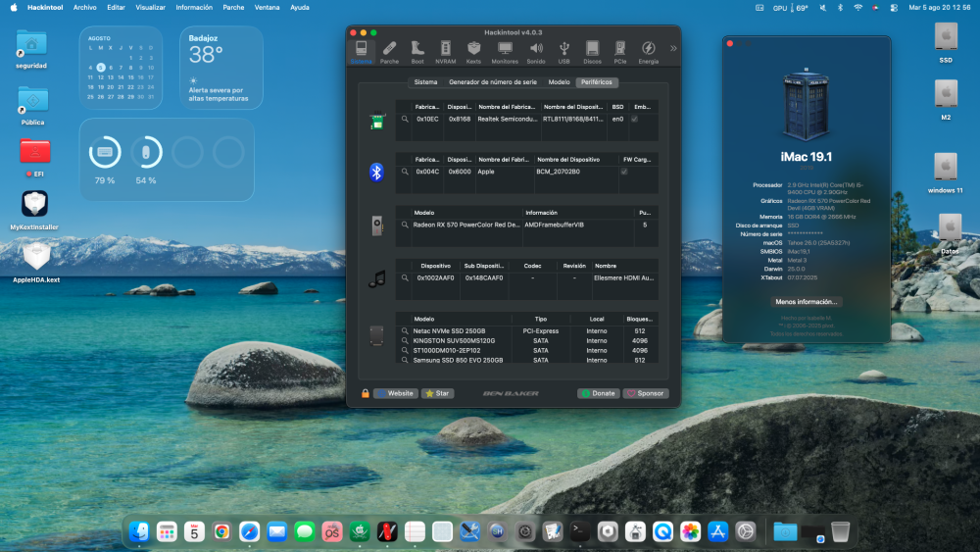Open the seguridad folder on desktop
The image size is (980, 552).
31,49
